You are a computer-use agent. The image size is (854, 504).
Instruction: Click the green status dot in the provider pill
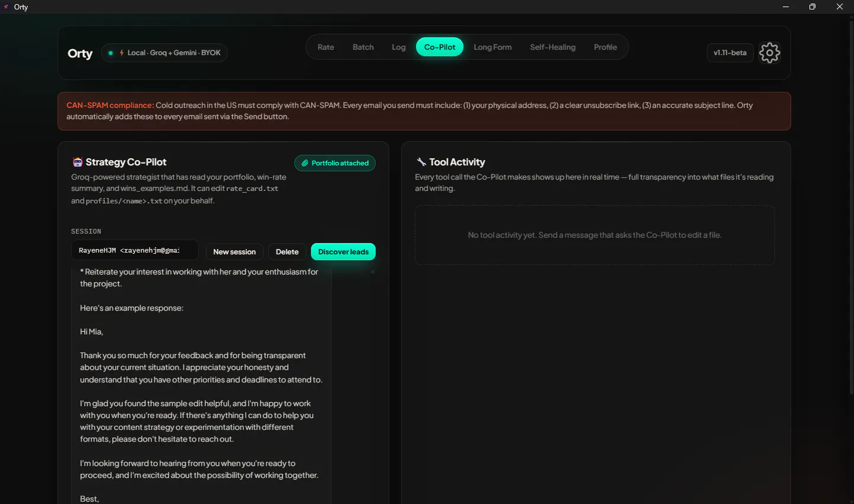111,53
